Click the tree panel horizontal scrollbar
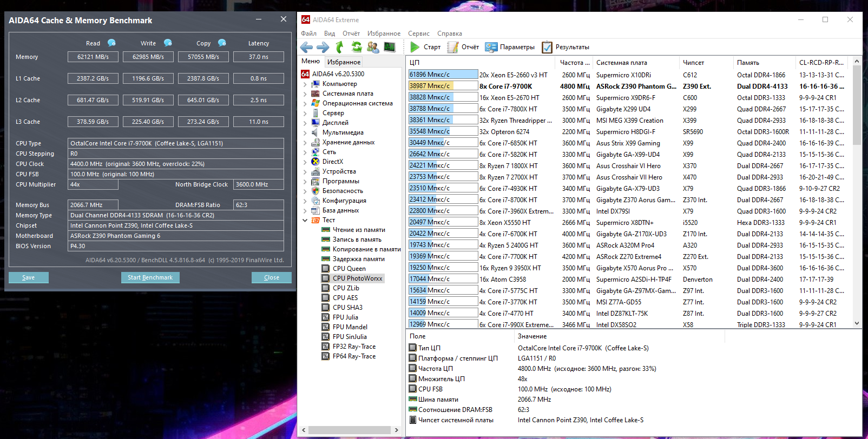The image size is (868, 439). [350, 430]
